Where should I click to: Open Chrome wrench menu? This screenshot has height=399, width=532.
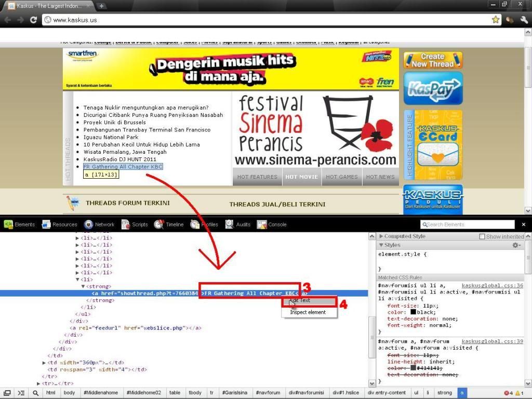(524, 20)
